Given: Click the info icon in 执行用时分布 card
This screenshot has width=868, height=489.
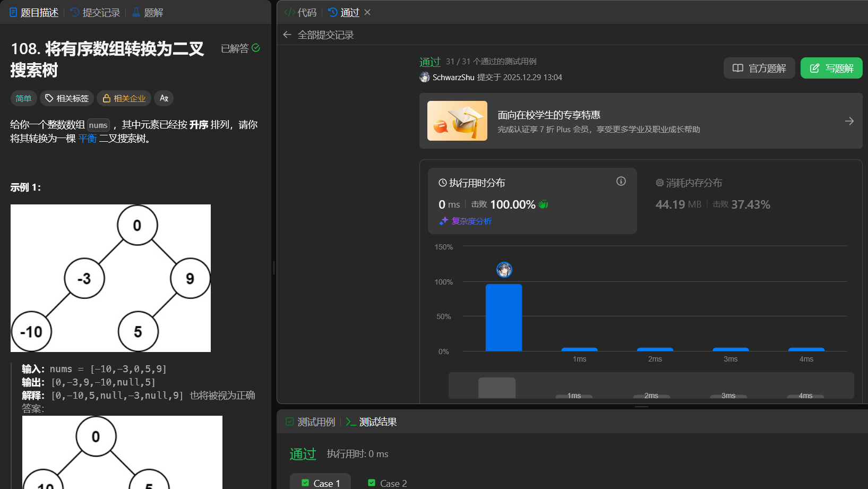Looking at the screenshot, I should coord(621,182).
